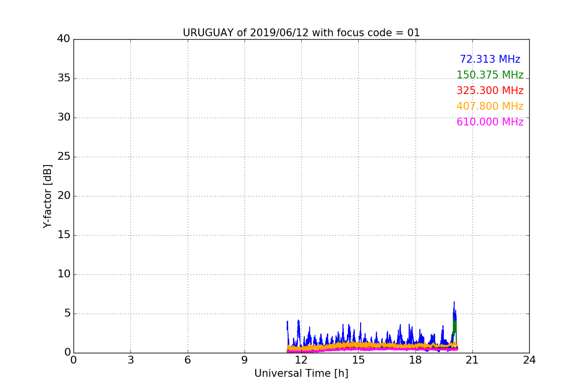This screenshot has height=392, width=588.
Task: Click the 35 tick on the Y axis
Action: 64,78
